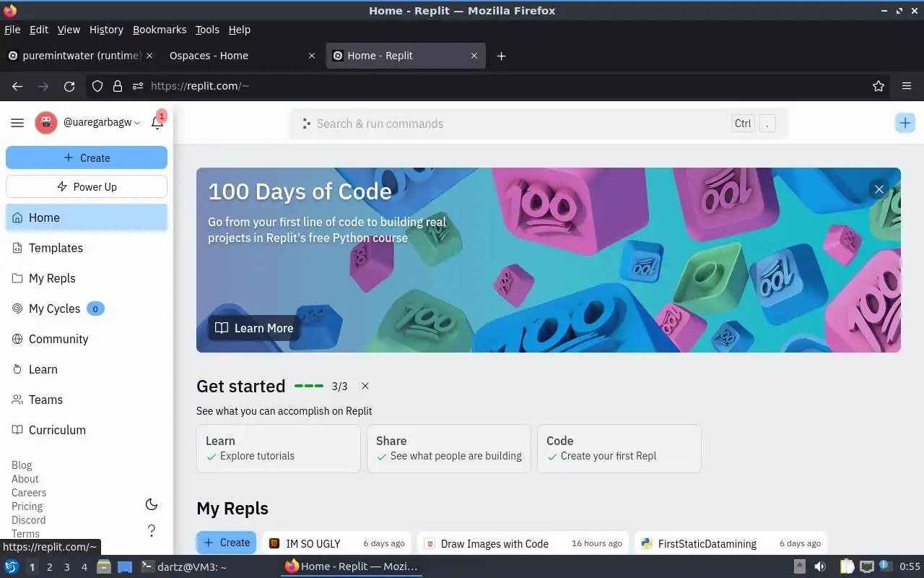Expand the @uaregarbagw account dropdown
The height and width of the screenshot is (578, 924).
click(102, 123)
